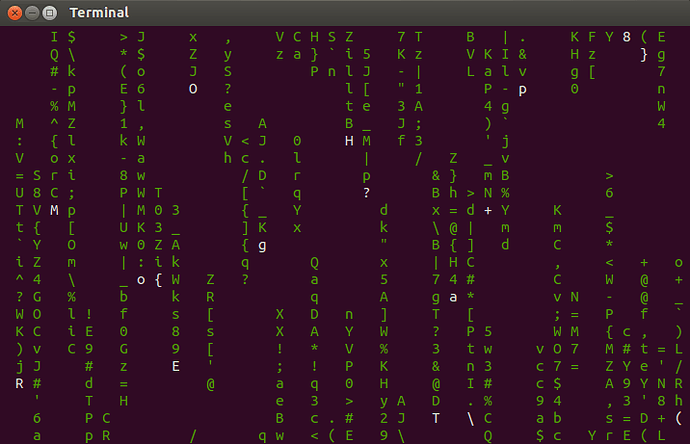
Task: Click the white capital E character
Action: click(176, 366)
